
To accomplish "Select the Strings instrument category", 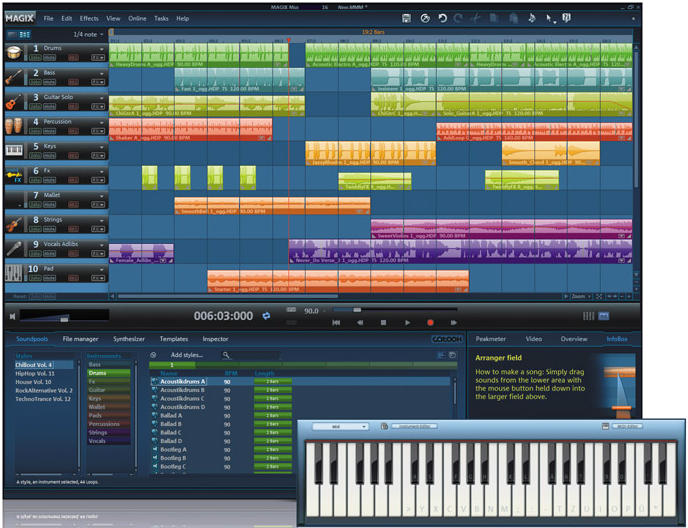I will 108,432.
